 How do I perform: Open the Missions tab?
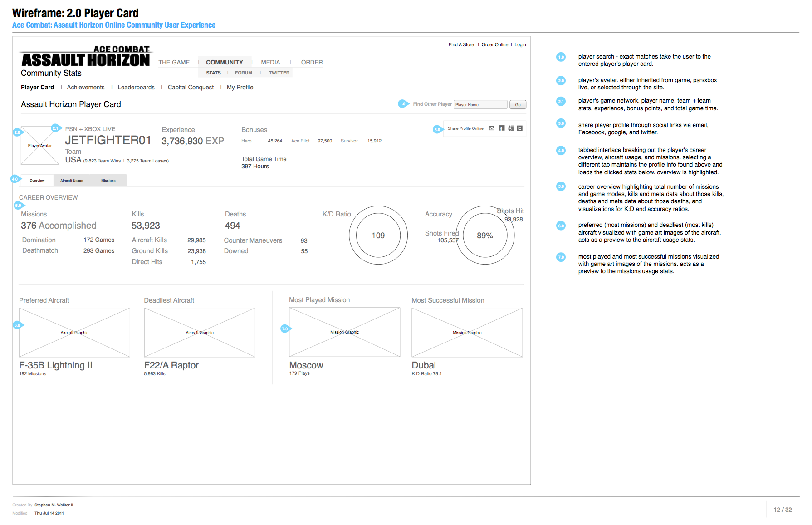pos(108,181)
